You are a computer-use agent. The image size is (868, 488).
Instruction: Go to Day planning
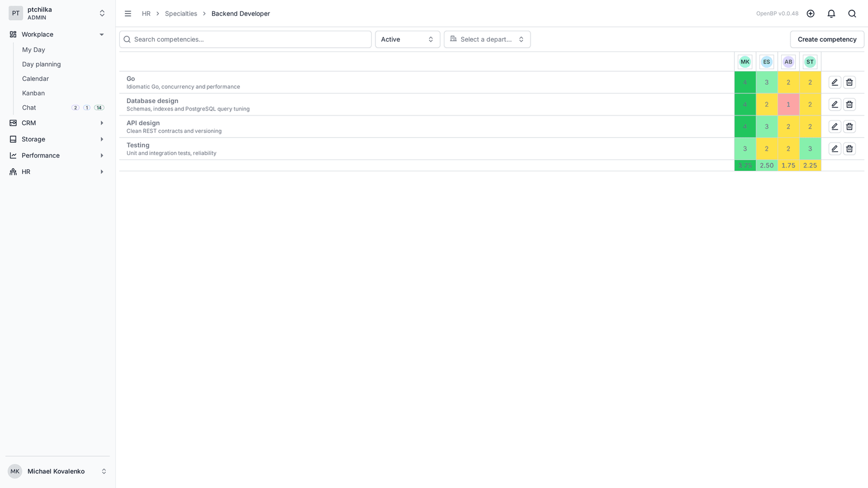tap(41, 64)
